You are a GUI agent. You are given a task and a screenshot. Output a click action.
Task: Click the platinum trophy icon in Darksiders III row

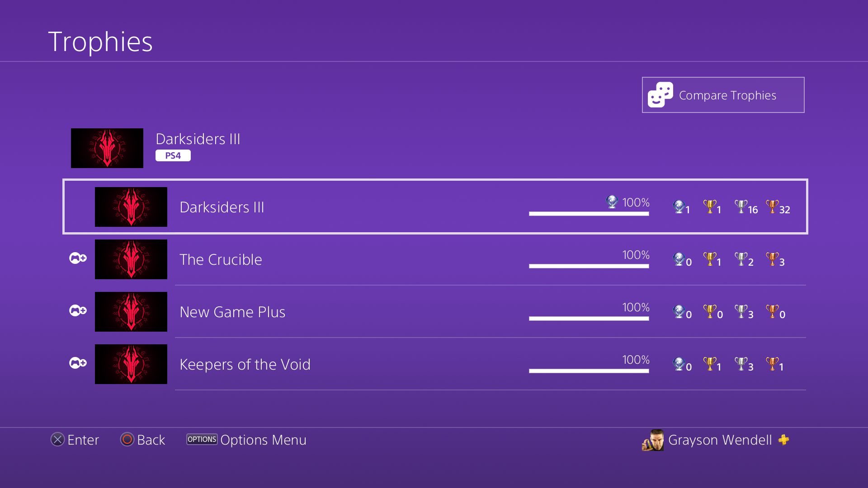(678, 207)
